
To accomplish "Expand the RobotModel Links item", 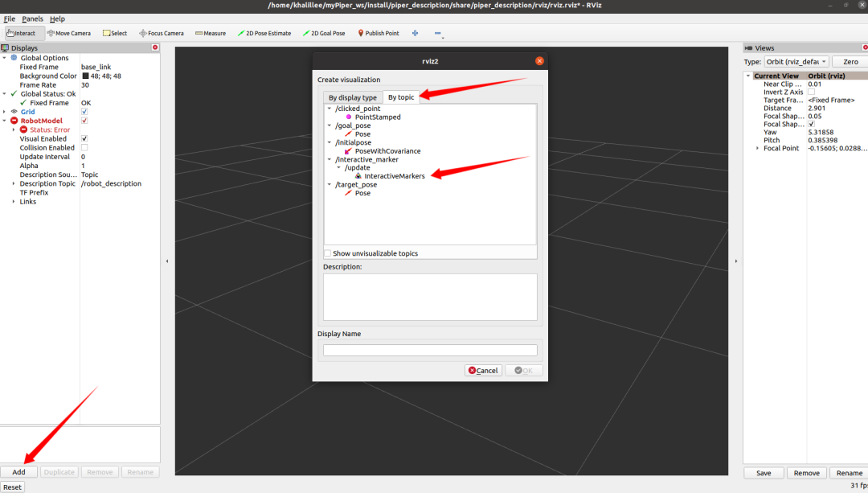I will click(x=14, y=201).
